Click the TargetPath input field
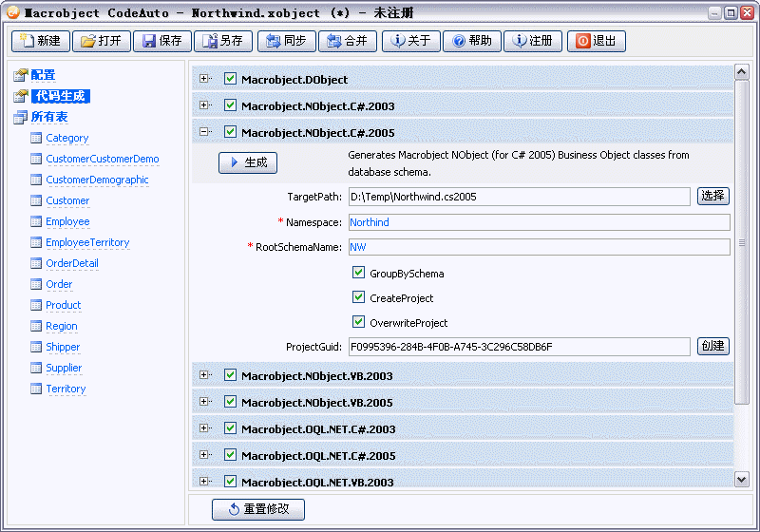 (519, 197)
